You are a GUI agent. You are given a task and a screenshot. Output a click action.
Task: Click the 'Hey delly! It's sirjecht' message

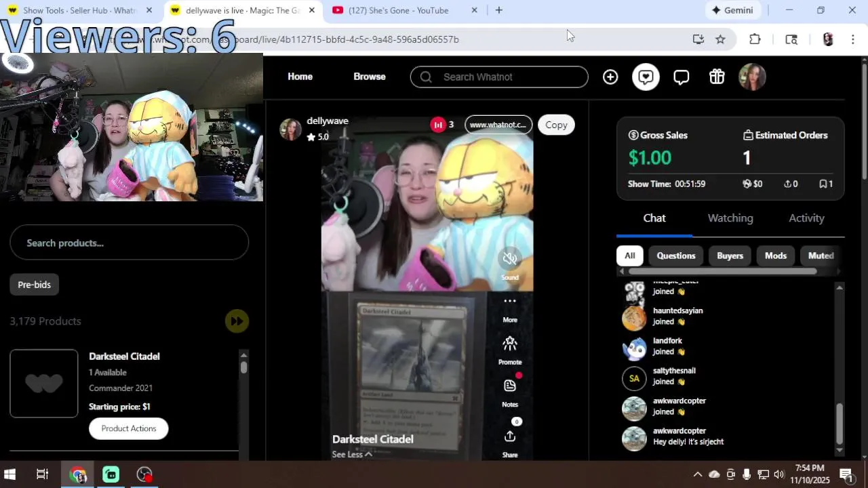[x=688, y=442]
